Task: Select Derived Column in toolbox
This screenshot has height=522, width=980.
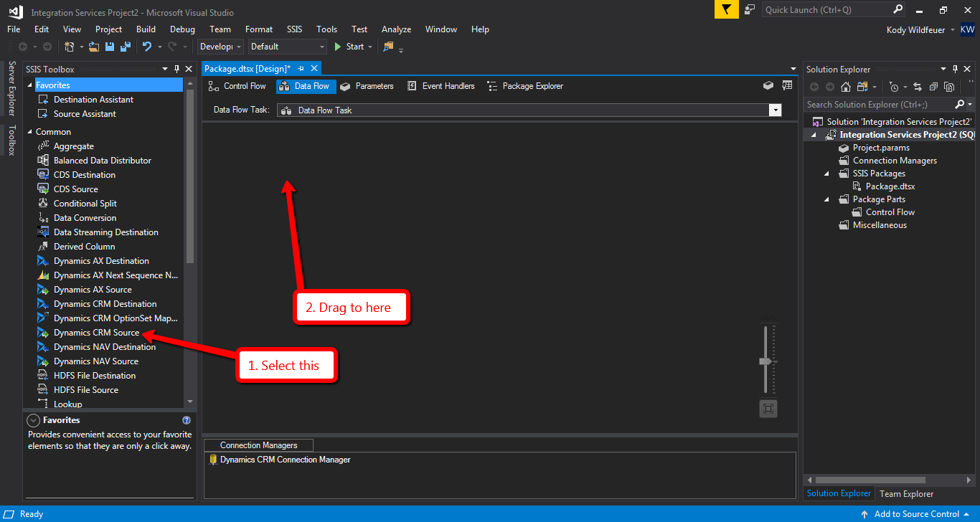Action: coord(84,247)
